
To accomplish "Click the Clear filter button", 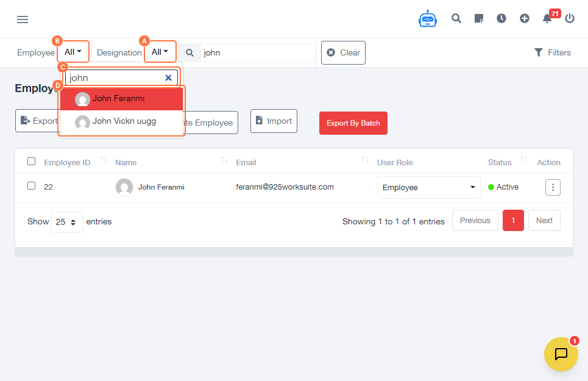I will point(343,52).
